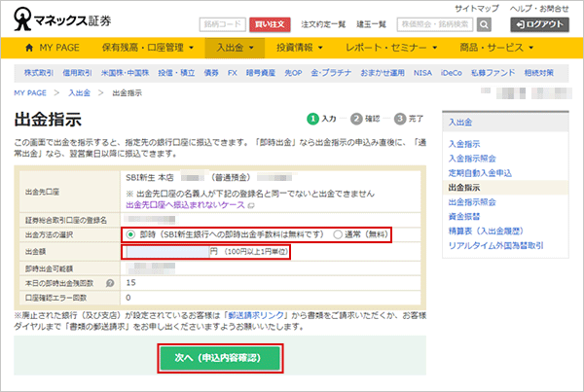Click the sidebar 入出金 header
This screenshot has height=392, width=584.
point(460,123)
